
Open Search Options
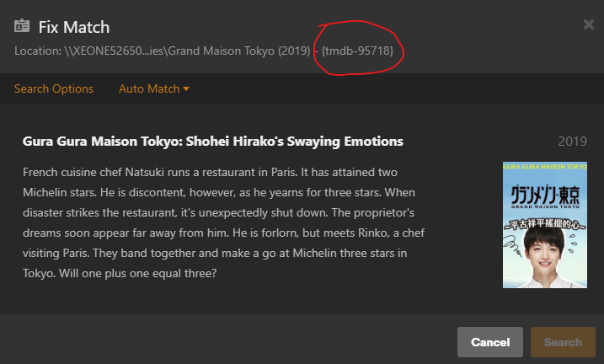[54, 88]
